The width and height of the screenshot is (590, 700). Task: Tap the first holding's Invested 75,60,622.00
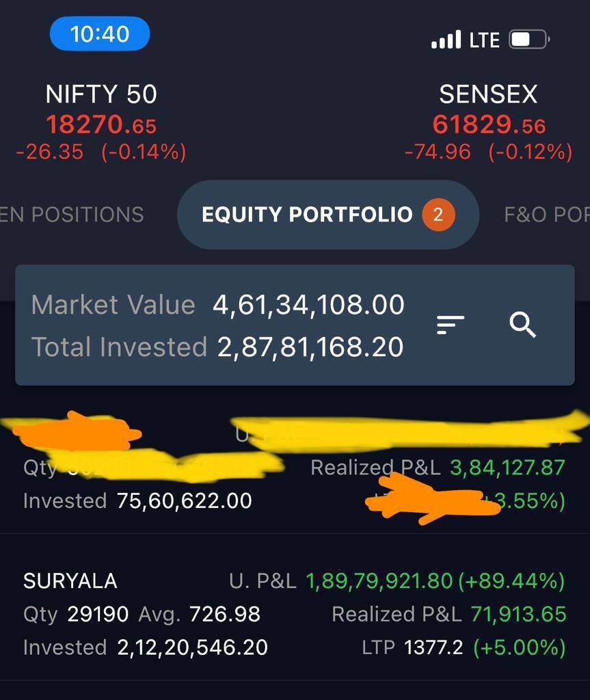click(x=184, y=501)
